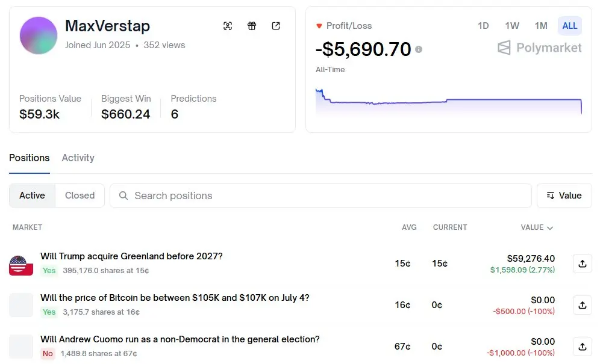Share the Bitcoin $105K–$107K position
The height and width of the screenshot is (364, 603).
(x=582, y=305)
